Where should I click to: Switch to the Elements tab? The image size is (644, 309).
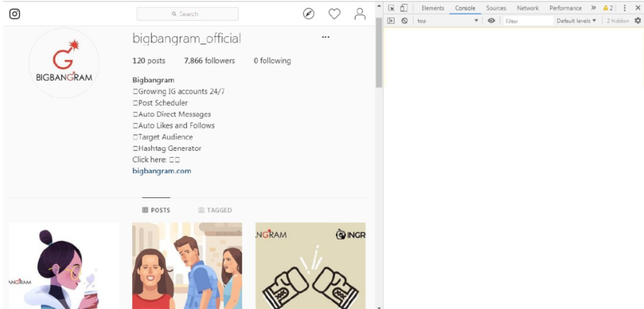tap(433, 8)
